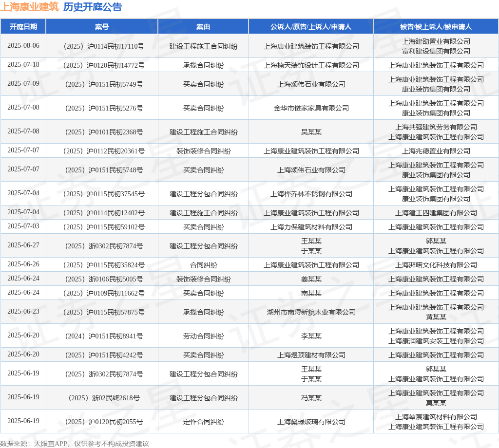Viewport: 499px width, 448px height.
Task: Click defendant 黄某某
Action: click(436, 317)
